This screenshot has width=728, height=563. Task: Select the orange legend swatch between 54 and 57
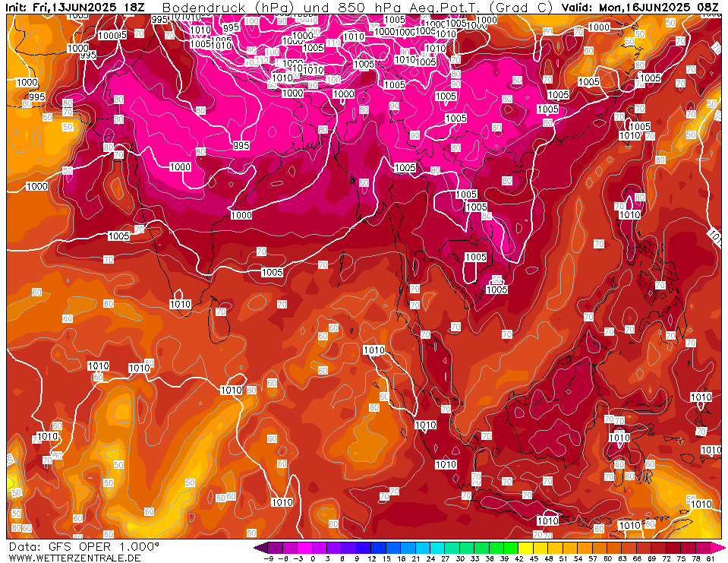pyautogui.click(x=585, y=548)
